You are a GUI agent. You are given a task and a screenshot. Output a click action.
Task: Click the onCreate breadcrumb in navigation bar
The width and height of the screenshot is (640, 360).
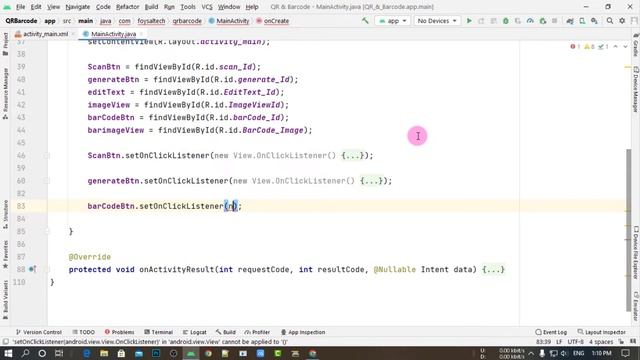click(x=272, y=21)
